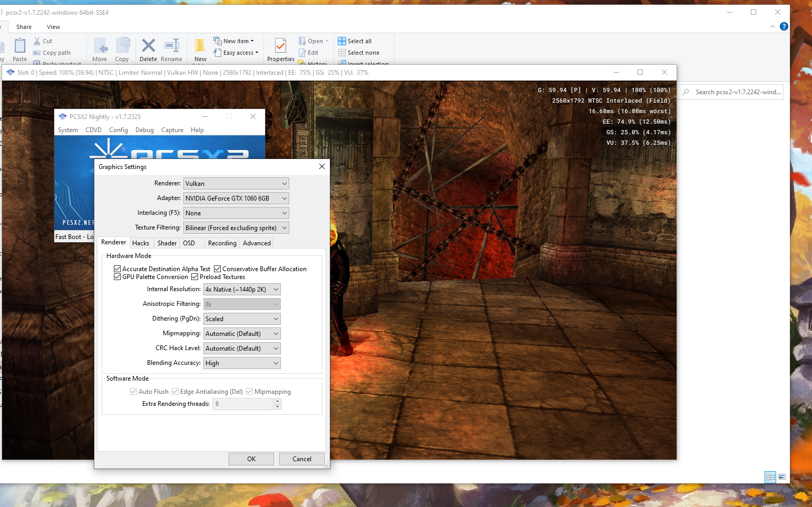Click the Edit icon in the ribbon
The height and width of the screenshot is (507, 812).
[x=309, y=52]
